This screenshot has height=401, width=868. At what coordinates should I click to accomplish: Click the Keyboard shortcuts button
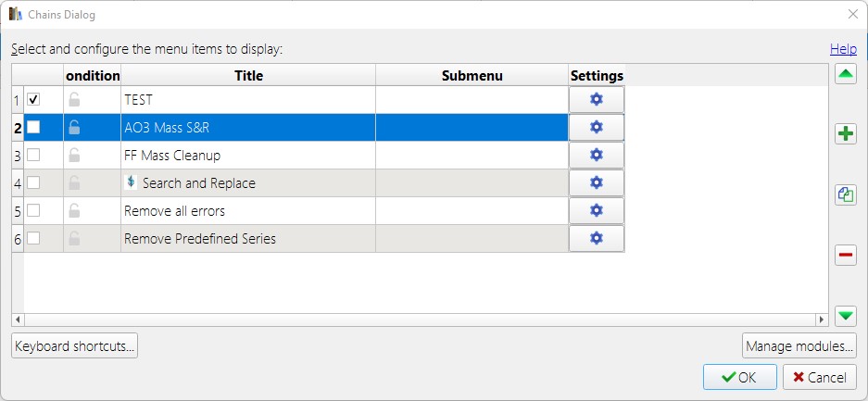click(75, 346)
